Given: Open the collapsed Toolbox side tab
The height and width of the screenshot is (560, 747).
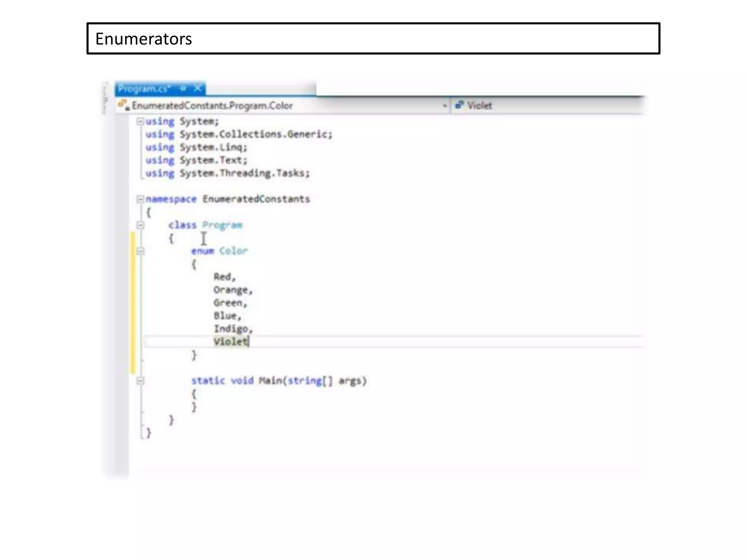Looking at the screenshot, I should [x=105, y=98].
